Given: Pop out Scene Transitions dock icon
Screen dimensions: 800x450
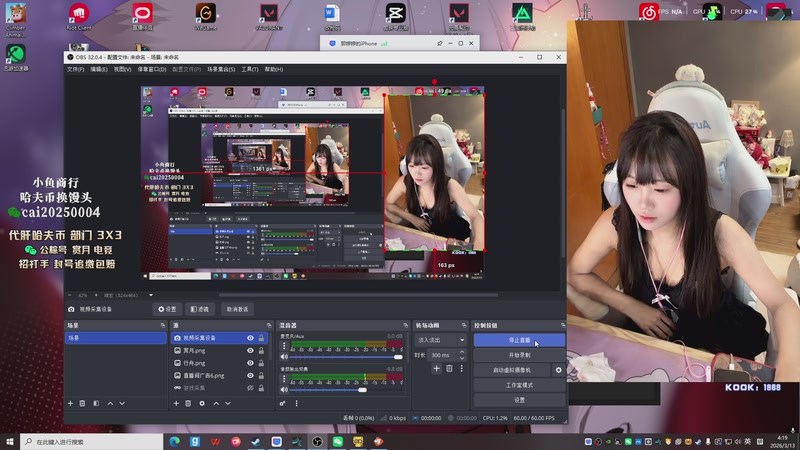Looking at the screenshot, I should [464, 325].
